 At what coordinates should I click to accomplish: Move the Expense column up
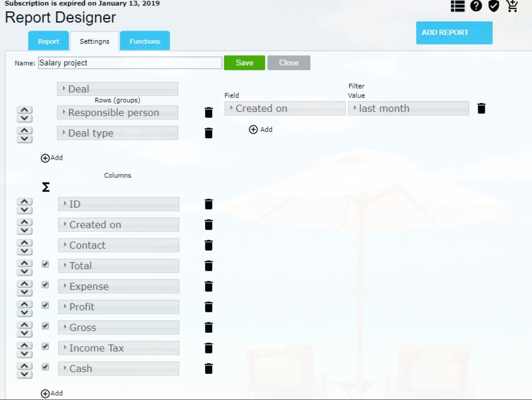[x=24, y=283]
